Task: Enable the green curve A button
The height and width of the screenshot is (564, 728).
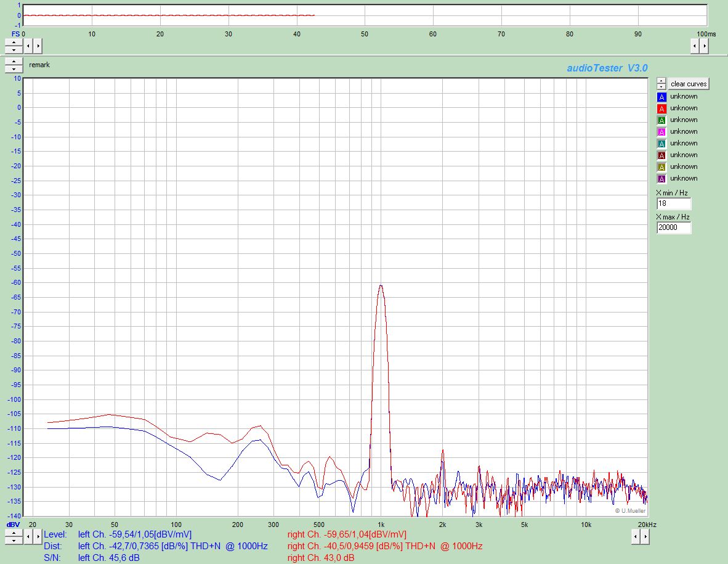Action: click(661, 120)
